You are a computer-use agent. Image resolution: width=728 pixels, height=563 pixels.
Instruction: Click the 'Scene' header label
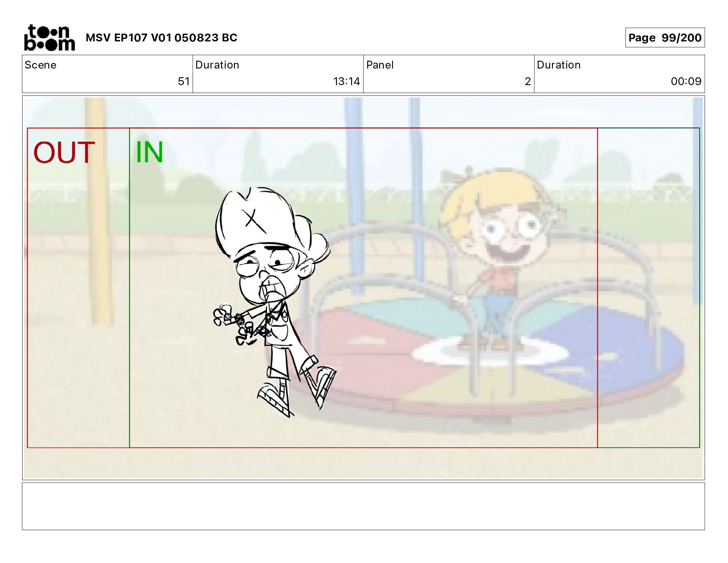coord(40,65)
